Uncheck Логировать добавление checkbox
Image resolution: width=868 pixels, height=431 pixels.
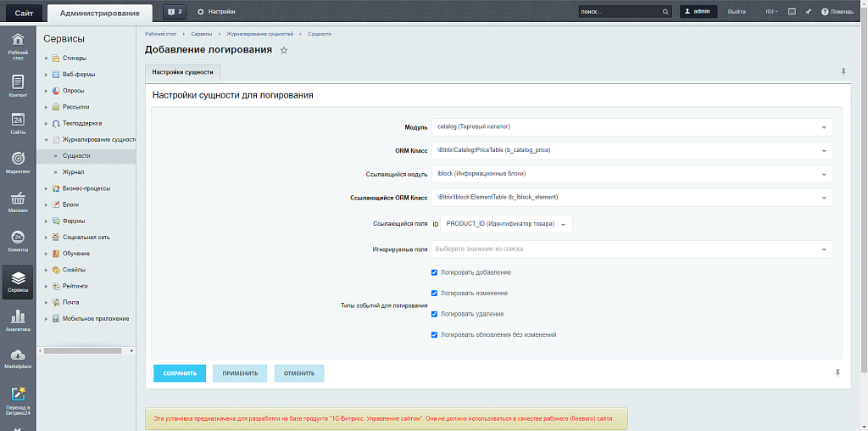434,272
